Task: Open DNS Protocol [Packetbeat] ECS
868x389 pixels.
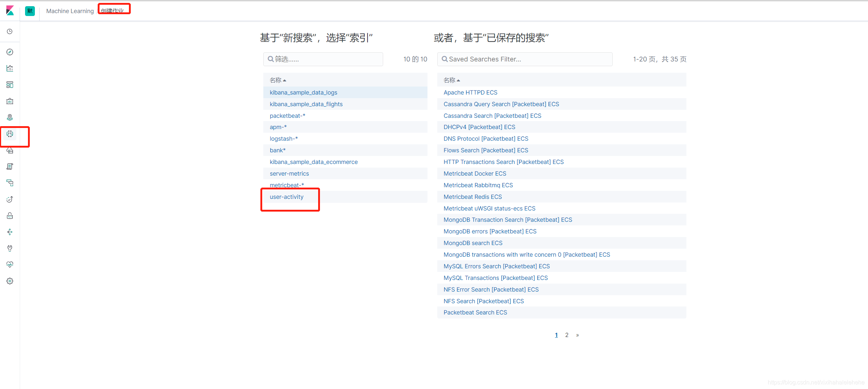Action: pyautogui.click(x=486, y=139)
